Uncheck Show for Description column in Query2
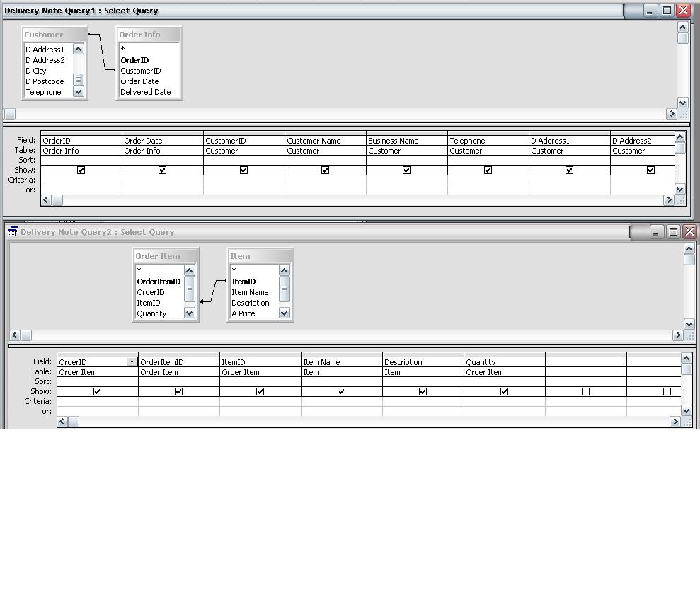 pos(423,391)
